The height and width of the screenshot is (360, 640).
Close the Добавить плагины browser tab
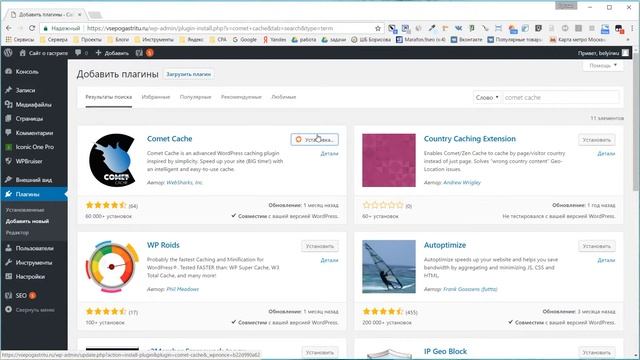80,14
